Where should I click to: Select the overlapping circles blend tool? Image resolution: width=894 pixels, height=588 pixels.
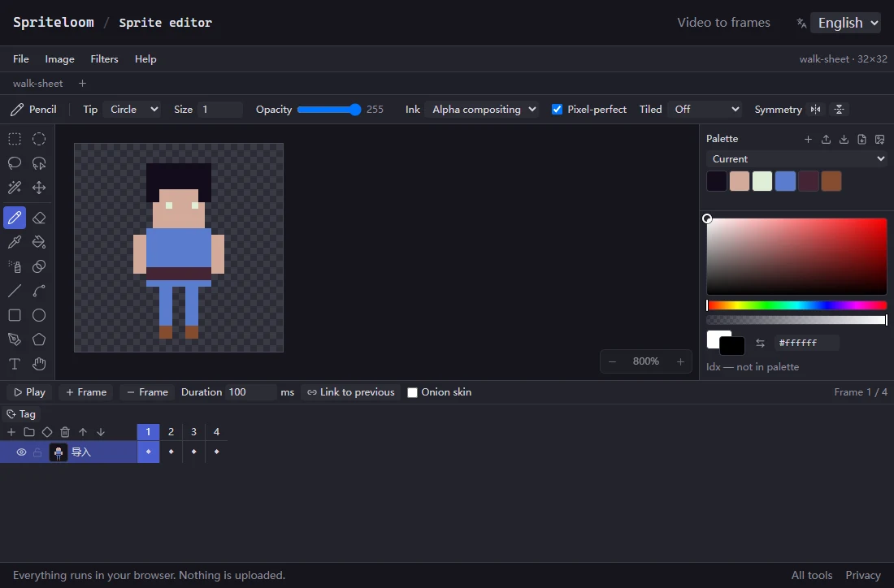(39, 266)
